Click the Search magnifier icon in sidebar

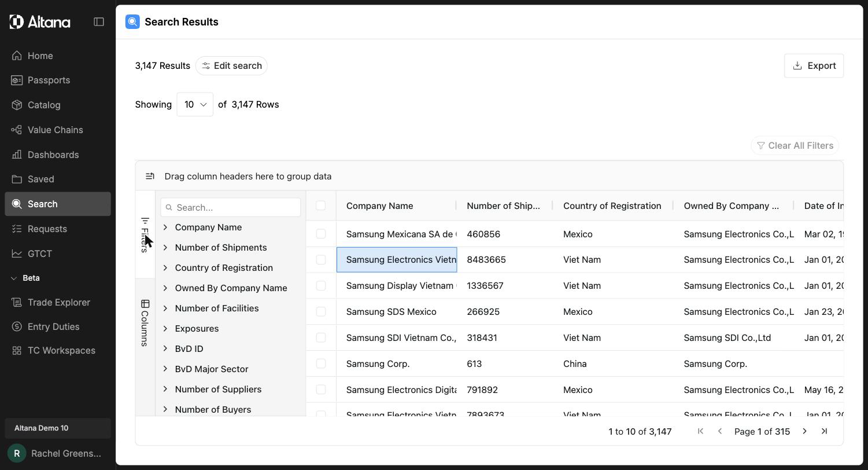coord(17,204)
